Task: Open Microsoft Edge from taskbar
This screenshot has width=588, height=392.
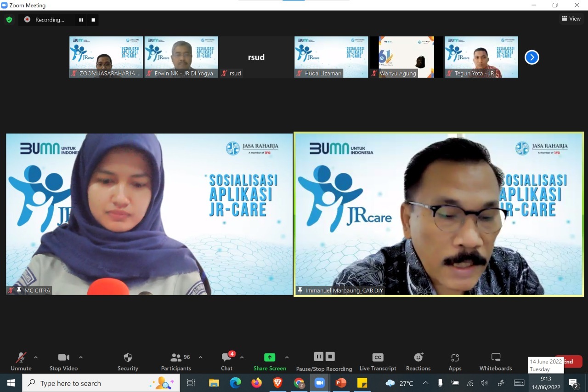Action: (x=235, y=383)
